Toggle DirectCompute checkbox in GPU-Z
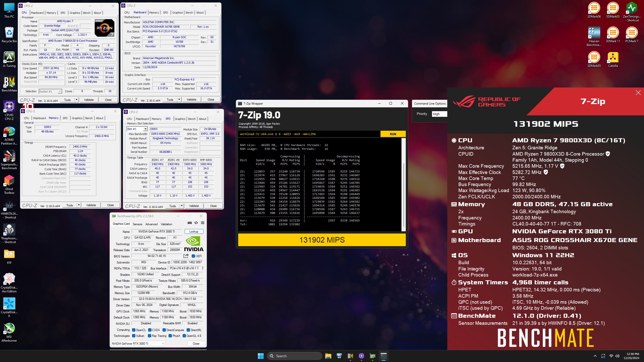The image size is (644, 362). point(164,330)
